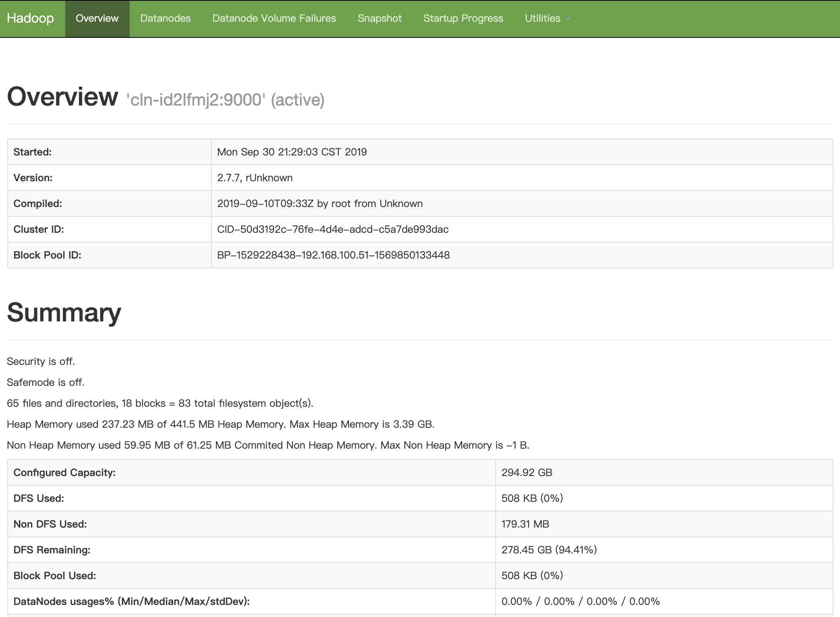Viewport: 840px width, 617px height.
Task: Select the Safemode is off line
Action: (x=46, y=382)
